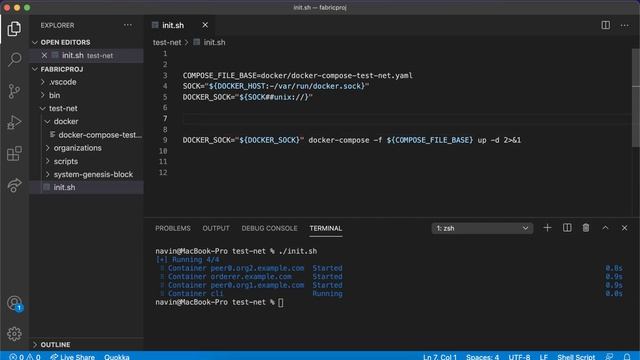
Task: Switch to the Problems tab
Action: (173, 228)
